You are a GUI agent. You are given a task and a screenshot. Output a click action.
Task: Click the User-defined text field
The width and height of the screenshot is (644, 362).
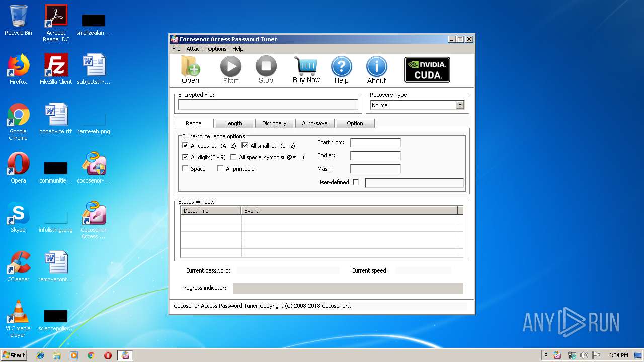[414, 183]
